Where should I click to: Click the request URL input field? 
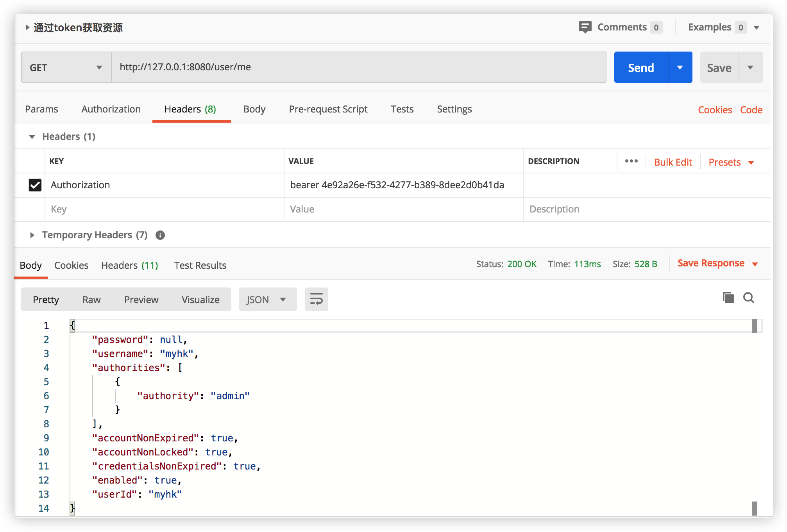point(358,67)
